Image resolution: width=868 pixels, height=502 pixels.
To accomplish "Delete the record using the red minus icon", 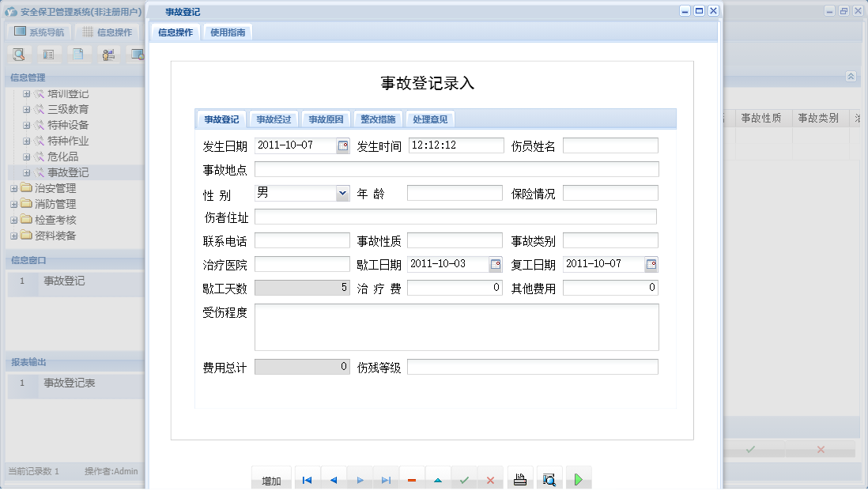I will pyautogui.click(x=412, y=478).
